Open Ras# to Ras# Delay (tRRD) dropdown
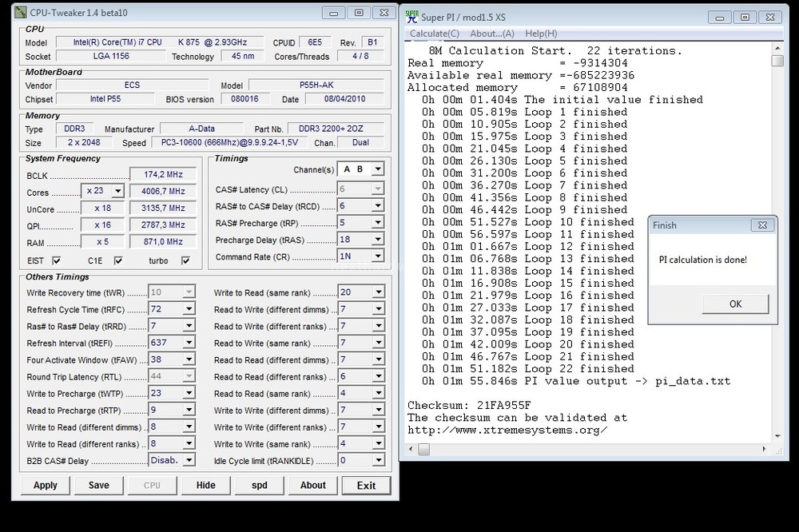 [x=189, y=326]
